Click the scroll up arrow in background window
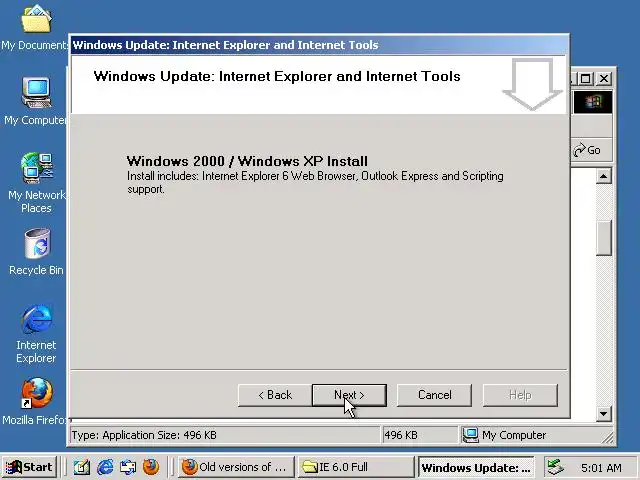Viewport: 640px width, 480px height. [x=603, y=176]
